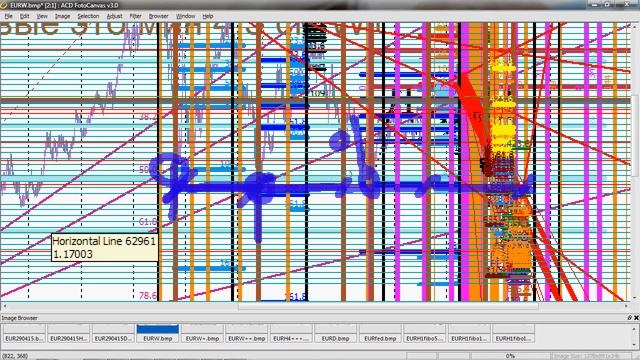Click the Image Browser scroll down arrow
This screenshot has width=640, height=360.
(x=635, y=345)
